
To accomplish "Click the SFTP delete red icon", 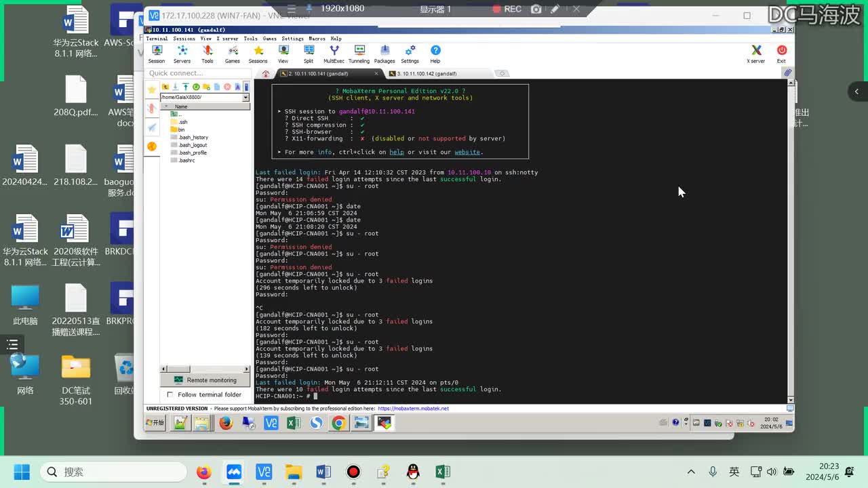I will [227, 87].
